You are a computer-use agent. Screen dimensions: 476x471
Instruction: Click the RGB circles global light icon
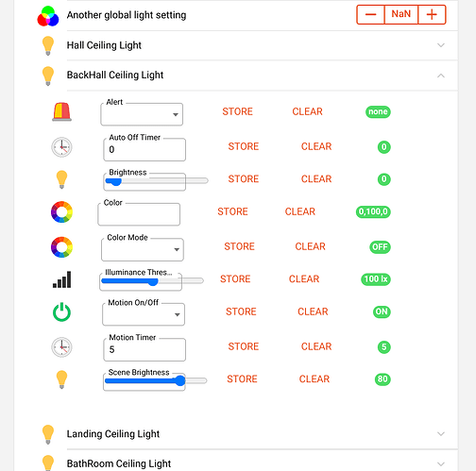48,16
